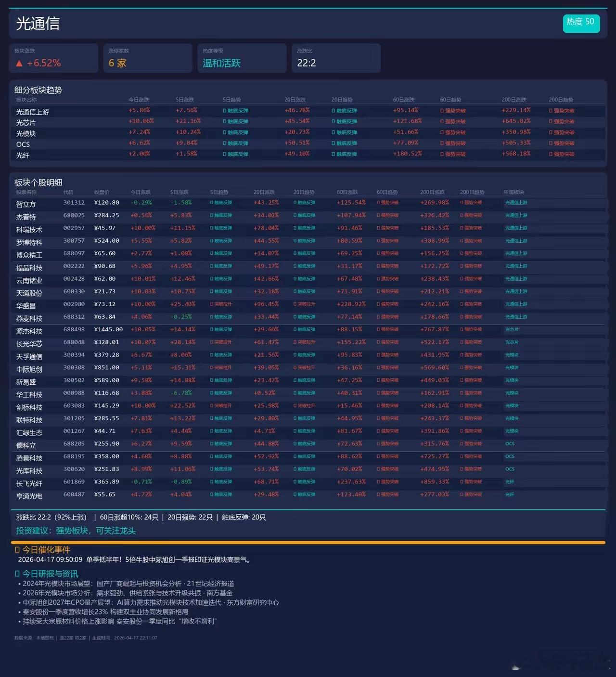This screenshot has width=616, height=677.
Task: Open the 中际旭创2027年CPO量产展望 news headline
Action: pos(151,602)
